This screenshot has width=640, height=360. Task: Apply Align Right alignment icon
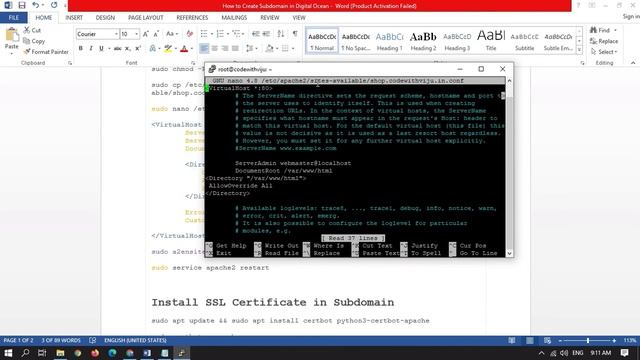(x=225, y=49)
